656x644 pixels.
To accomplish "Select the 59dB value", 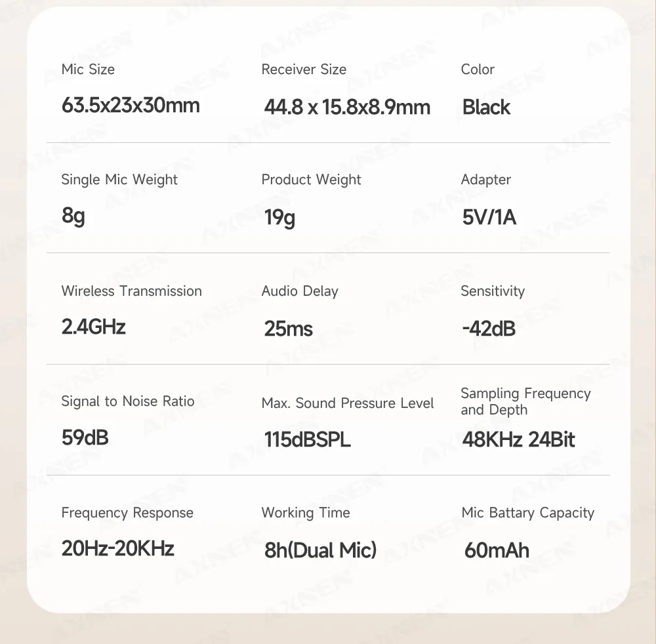I will tap(85, 437).
